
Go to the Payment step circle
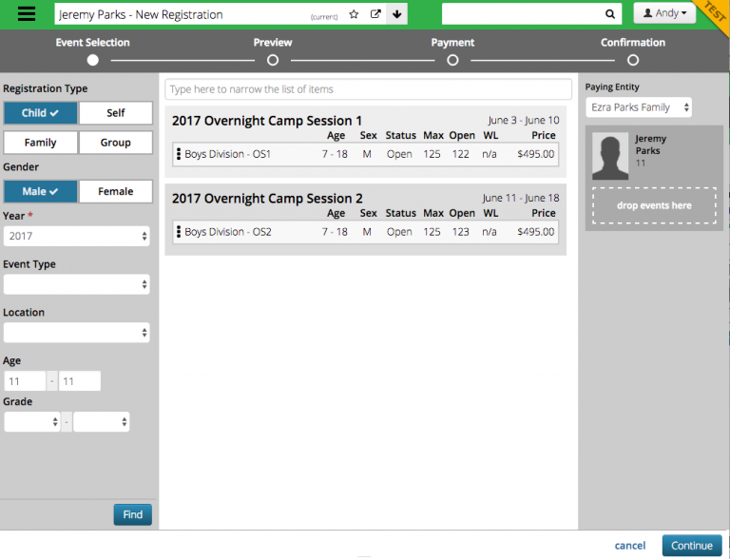pos(452,60)
